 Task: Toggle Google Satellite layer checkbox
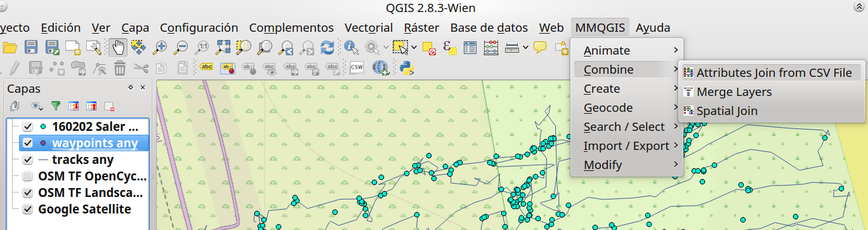tap(27, 209)
